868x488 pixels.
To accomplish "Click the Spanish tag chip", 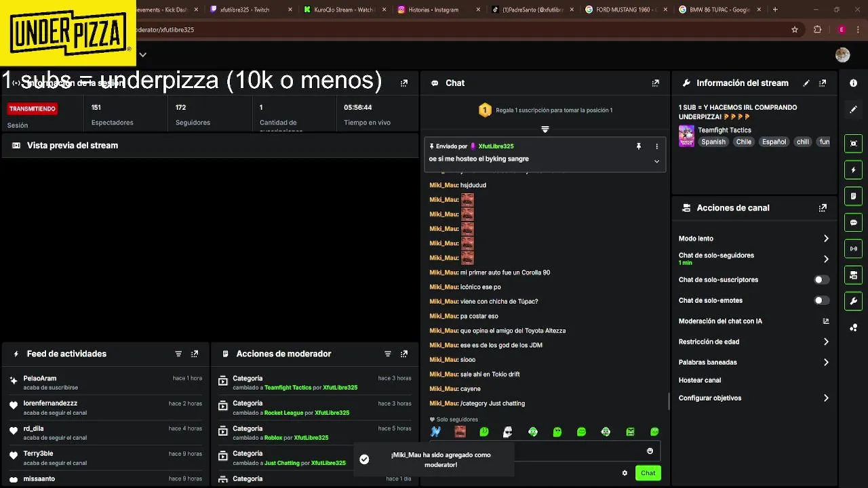I will pos(713,142).
